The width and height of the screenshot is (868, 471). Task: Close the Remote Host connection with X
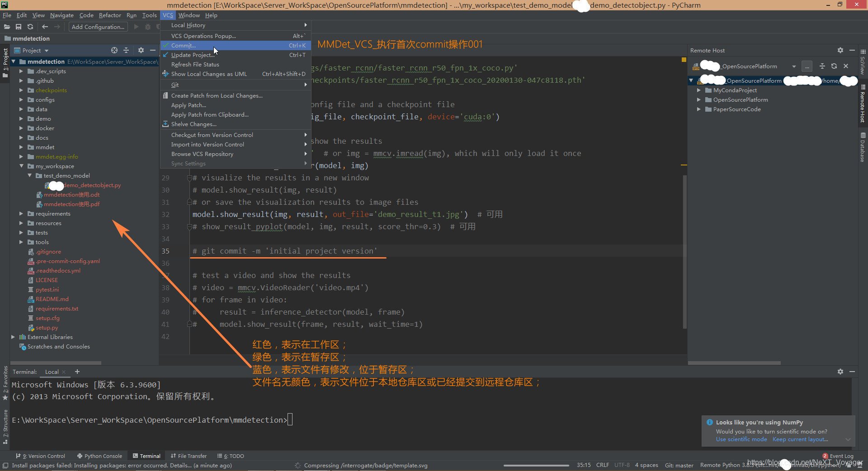point(846,66)
